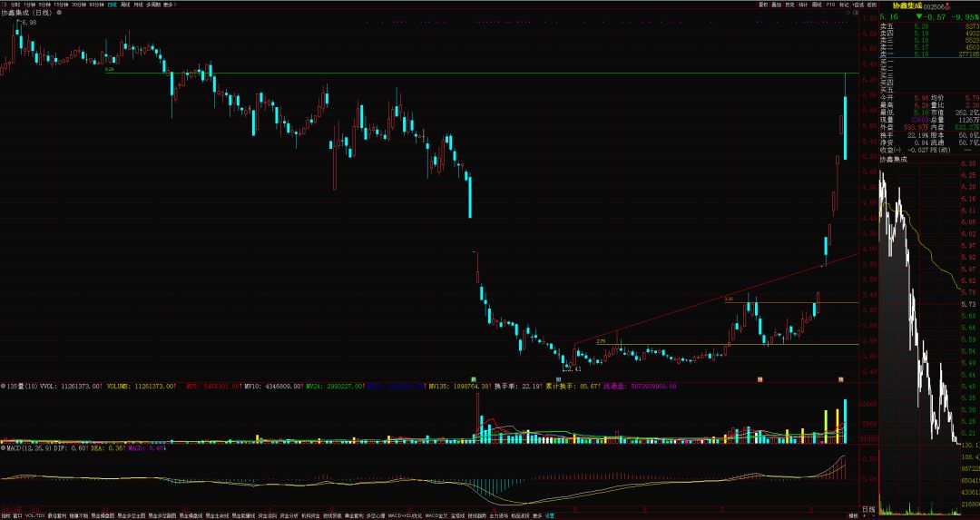Toggle 画线 drawing tools mode

pos(817,5)
